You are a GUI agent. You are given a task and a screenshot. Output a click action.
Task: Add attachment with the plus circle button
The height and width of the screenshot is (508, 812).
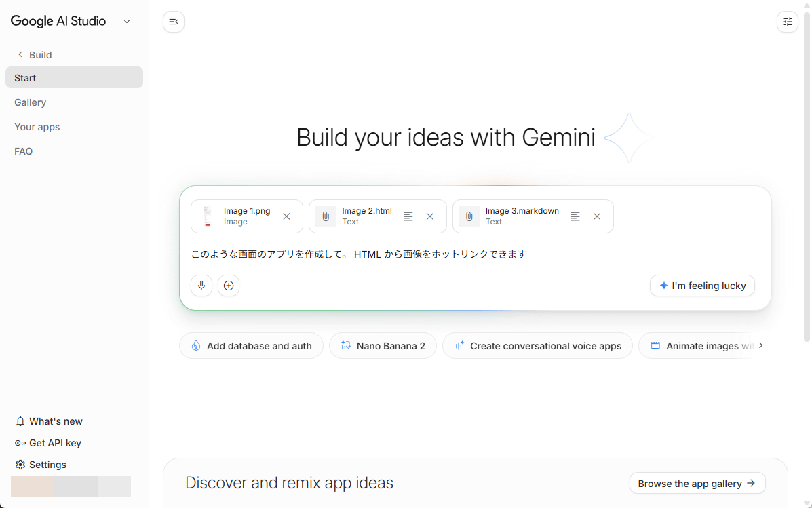pyautogui.click(x=229, y=286)
